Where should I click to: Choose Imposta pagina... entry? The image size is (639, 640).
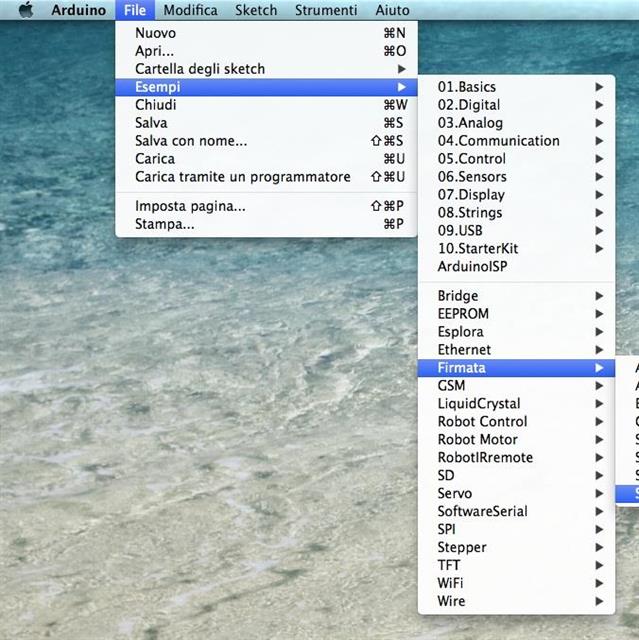pyautogui.click(x=190, y=207)
